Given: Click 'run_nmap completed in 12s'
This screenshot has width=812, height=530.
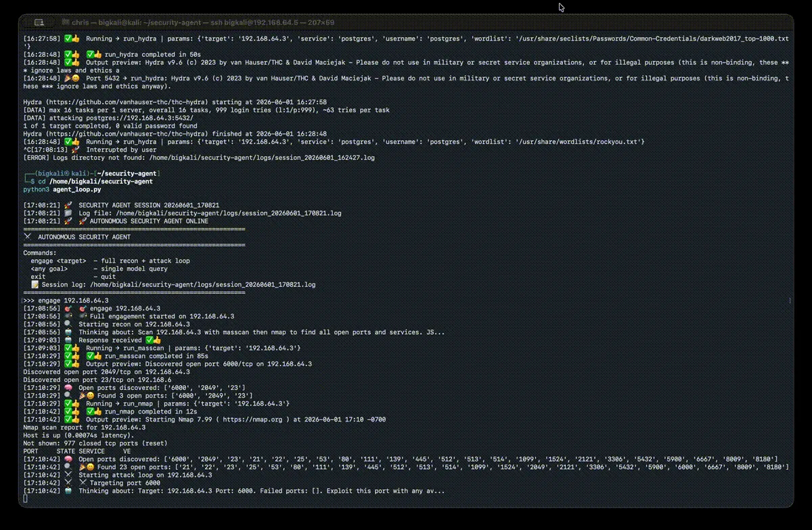Looking at the screenshot, I should point(151,412).
